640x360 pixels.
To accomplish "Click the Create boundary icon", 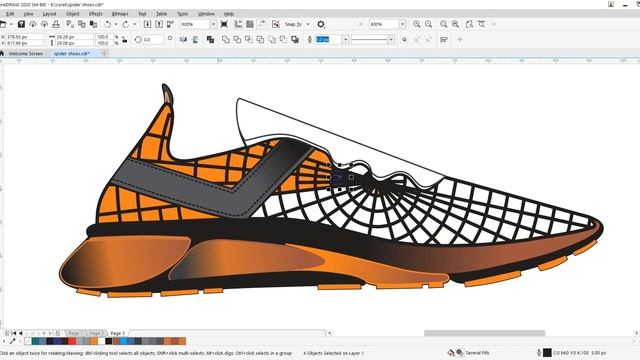I will pos(295,40).
